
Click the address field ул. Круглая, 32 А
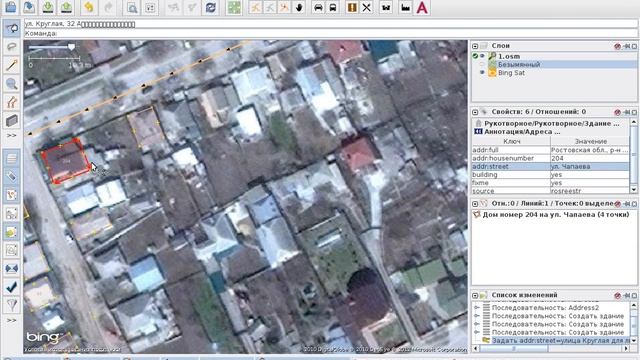[x=331, y=24]
